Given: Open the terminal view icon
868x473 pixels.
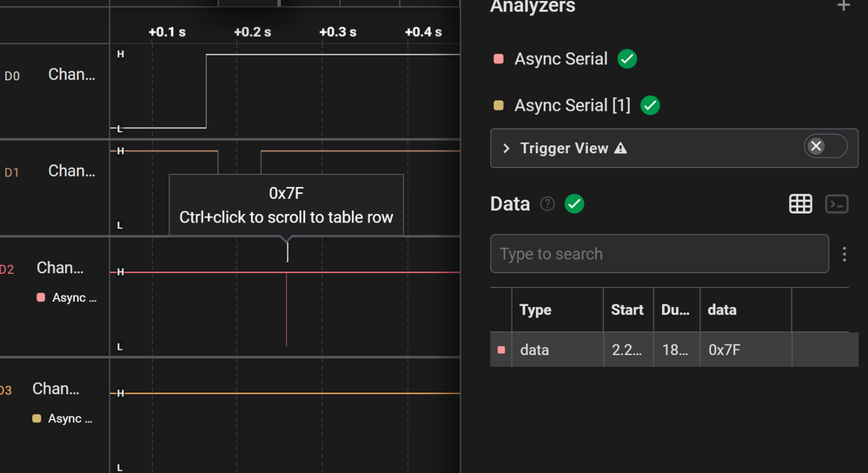Looking at the screenshot, I should [x=836, y=203].
